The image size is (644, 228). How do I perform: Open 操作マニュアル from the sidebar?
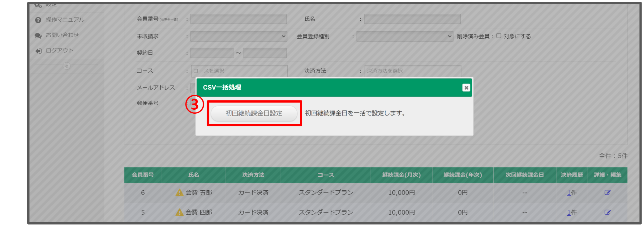(x=65, y=20)
